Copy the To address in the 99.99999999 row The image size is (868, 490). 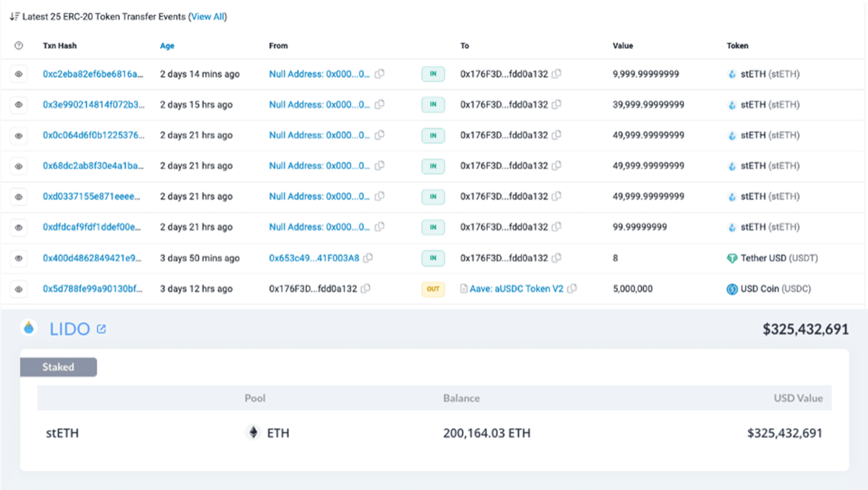pos(556,226)
